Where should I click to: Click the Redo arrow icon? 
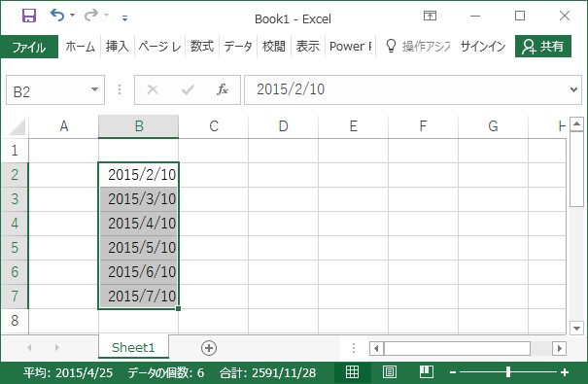(91, 15)
